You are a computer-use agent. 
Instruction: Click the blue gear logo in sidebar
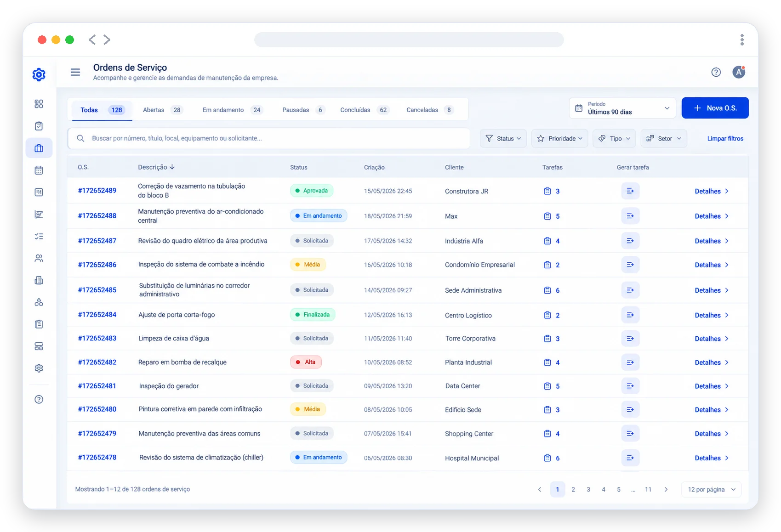coord(39,74)
